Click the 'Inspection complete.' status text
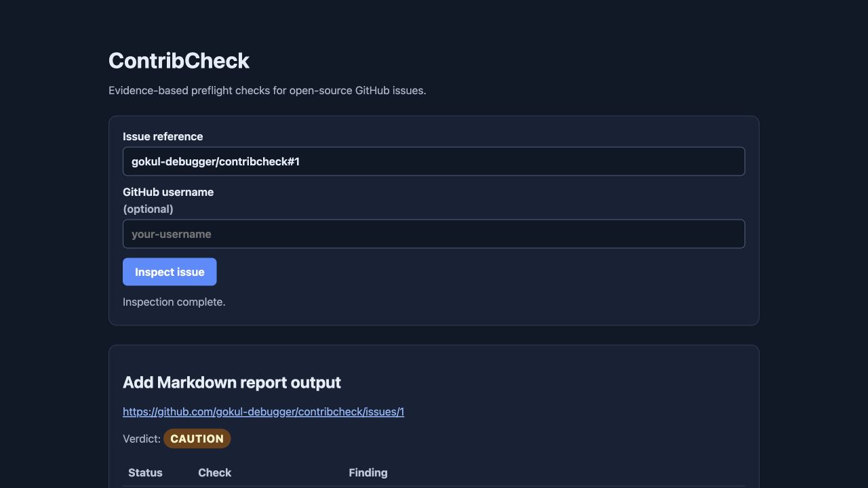The width and height of the screenshot is (868, 488). pyautogui.click(x=174, y=302)
